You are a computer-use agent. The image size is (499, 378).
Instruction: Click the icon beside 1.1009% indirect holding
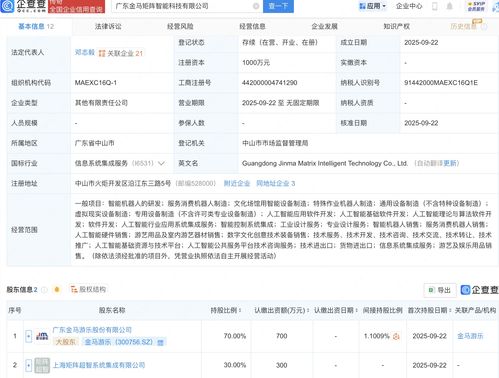[x=396, y=336]
